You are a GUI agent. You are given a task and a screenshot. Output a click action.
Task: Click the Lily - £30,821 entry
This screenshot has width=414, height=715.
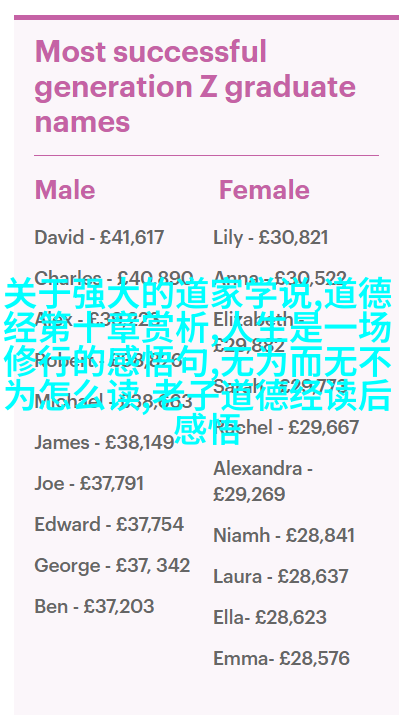tap(271, 238)
